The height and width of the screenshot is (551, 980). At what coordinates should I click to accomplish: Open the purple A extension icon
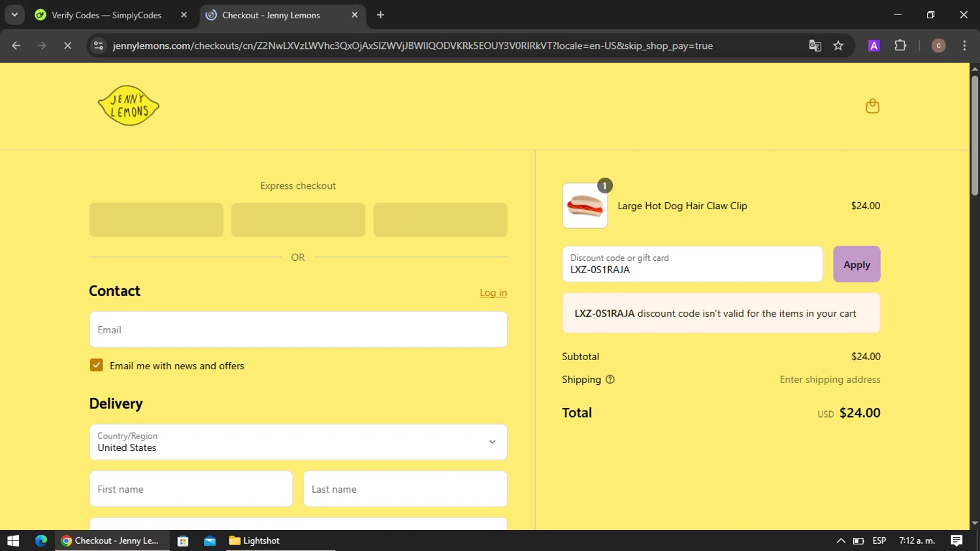click(x=874, y=46)
